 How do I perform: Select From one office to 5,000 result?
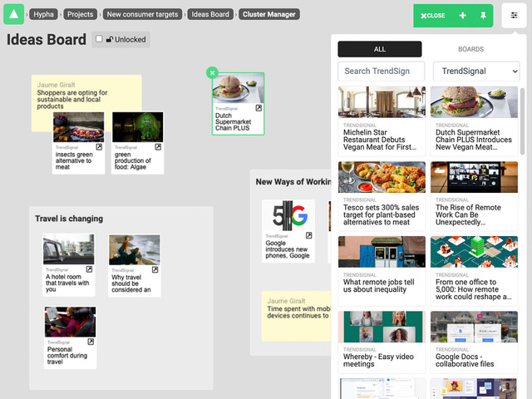pyautogui.click(x=474, y=271)
